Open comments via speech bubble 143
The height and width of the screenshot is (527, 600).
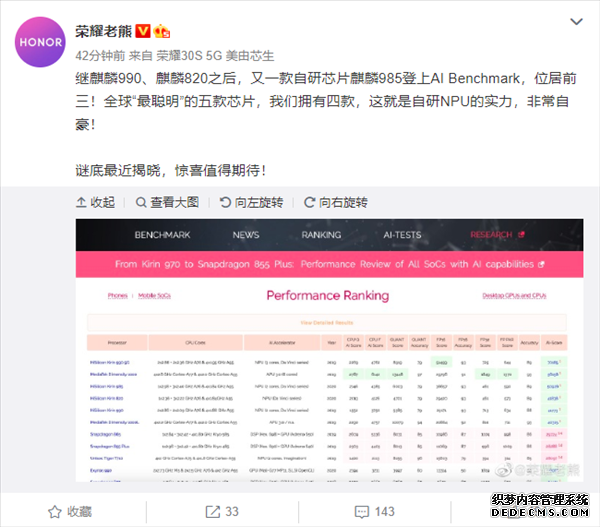(x=375, y=512)
